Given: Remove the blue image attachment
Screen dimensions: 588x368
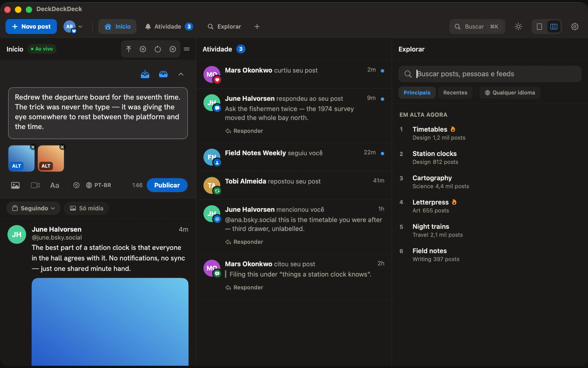Looking at the screenshot, I should [33, 147].
